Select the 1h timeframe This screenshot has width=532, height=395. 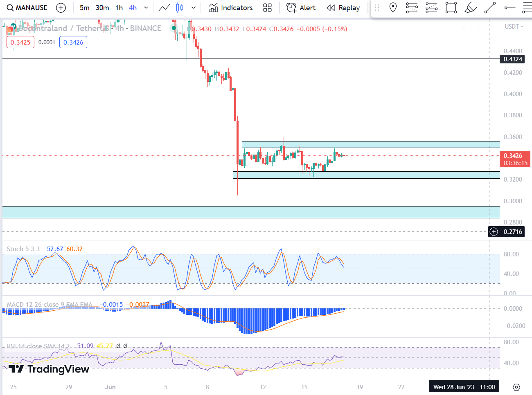pos(119,8)
